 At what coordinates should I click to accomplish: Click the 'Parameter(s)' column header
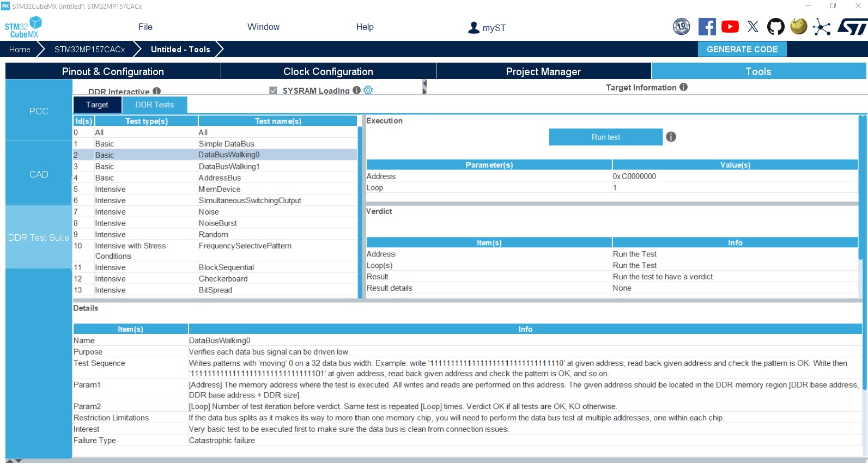pos(489,165)
